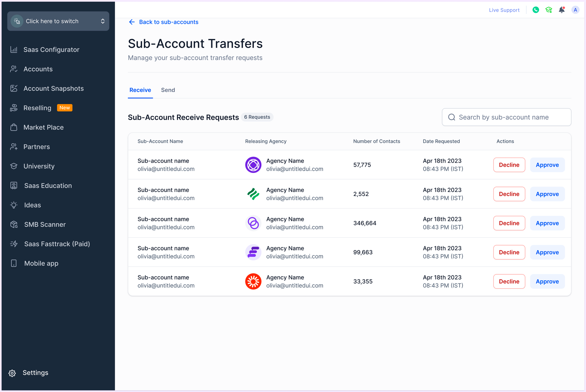This screenshot has width=586, height=392.
Task: Click the green graduation cap icon
Action: click(549, 10)
